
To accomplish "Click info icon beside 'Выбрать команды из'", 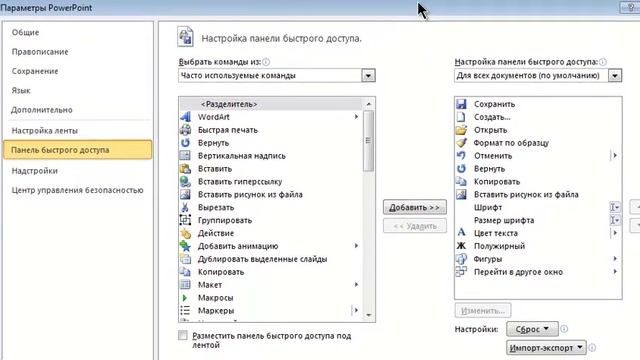I will coord(266,62).
